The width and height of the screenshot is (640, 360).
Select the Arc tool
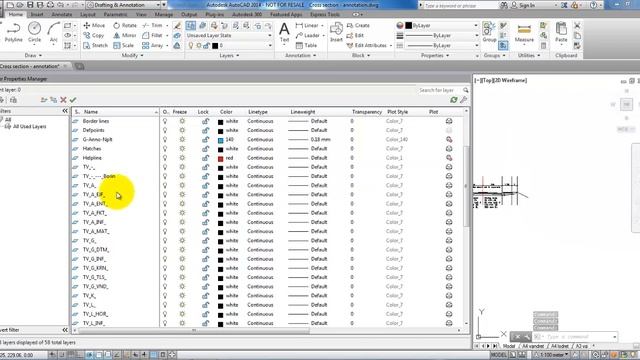point(53,32)
